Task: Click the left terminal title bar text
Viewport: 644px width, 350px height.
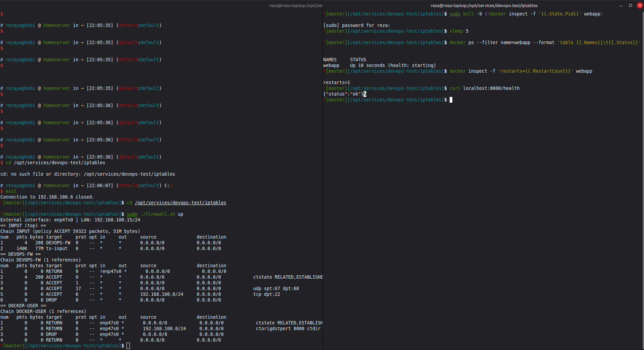Action: click(296, 5)
